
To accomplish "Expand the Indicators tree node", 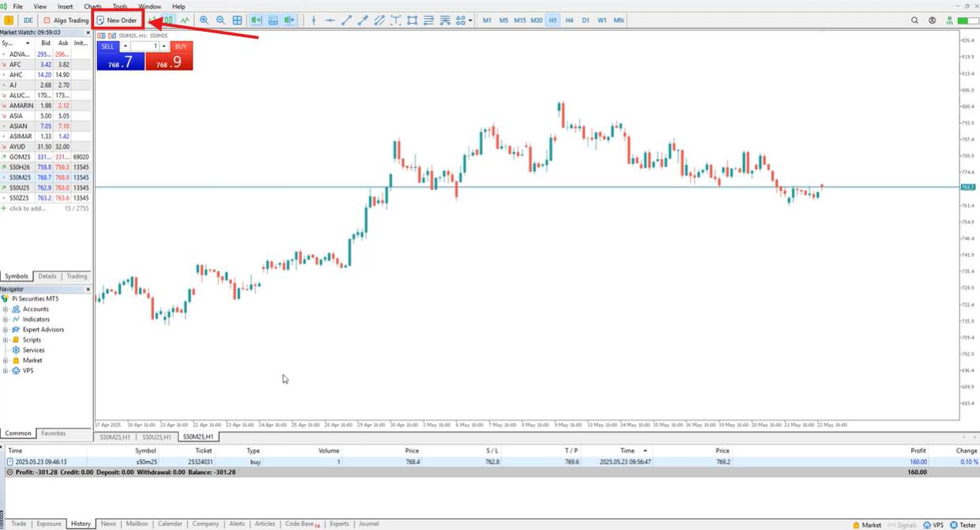I will 6,320.
